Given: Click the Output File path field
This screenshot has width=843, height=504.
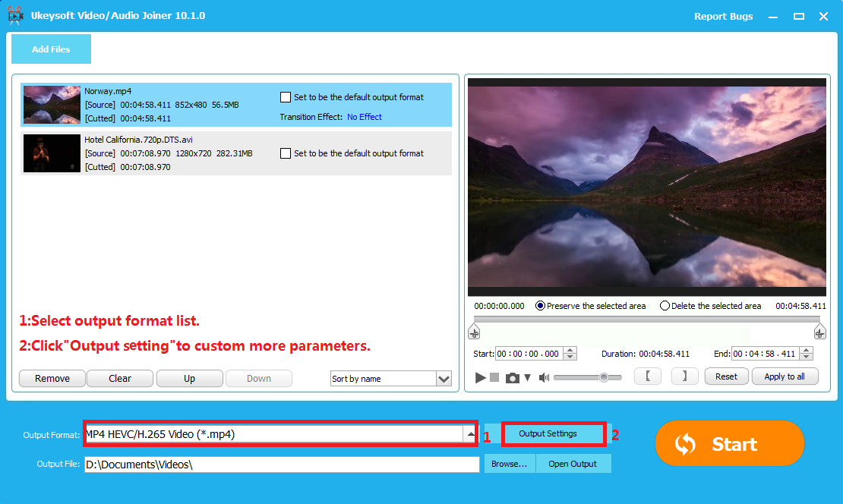Looking at the screenshot, I should click(282, 465).
